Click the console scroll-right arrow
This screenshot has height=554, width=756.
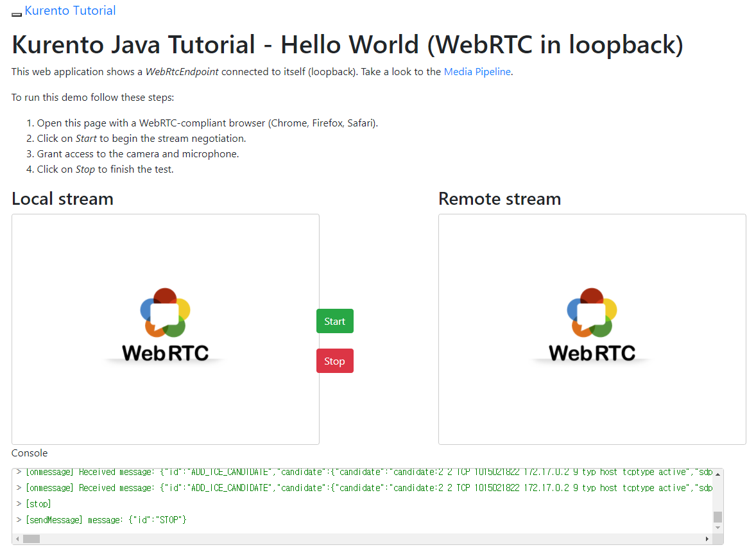coord(707,539)
